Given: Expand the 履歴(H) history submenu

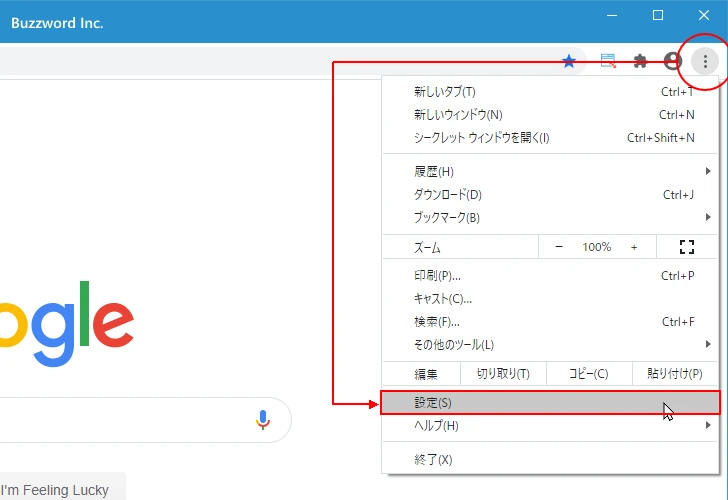Looking at the screenshot, I should click(550, 171).
